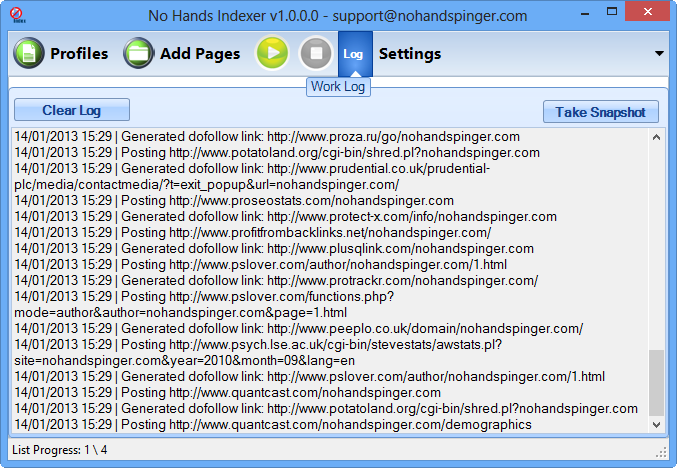Minimize the No Hands Indexer window
Screen dimensions: 677x468
[x=585, y=13]
